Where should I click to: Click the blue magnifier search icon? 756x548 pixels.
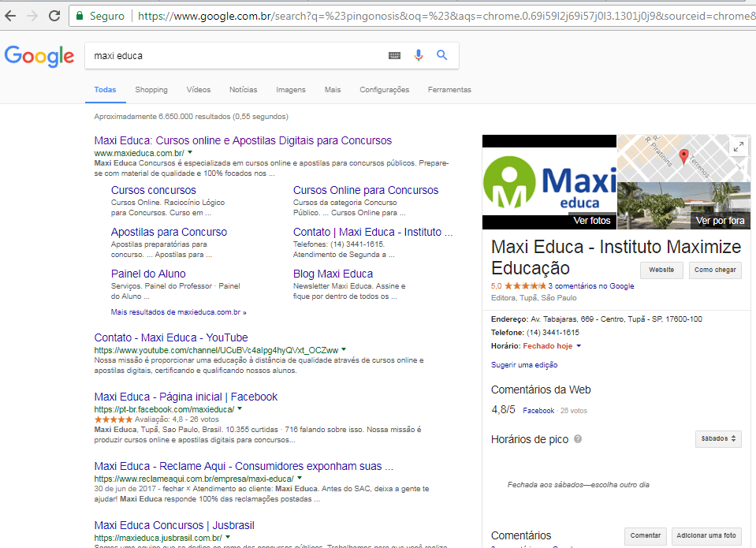coord(441,55)
